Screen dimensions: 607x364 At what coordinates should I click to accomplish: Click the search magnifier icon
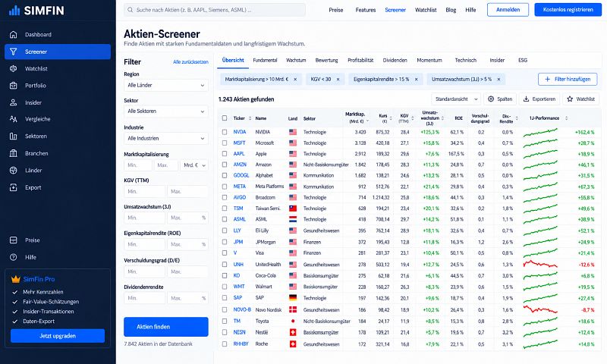(131, 10)
